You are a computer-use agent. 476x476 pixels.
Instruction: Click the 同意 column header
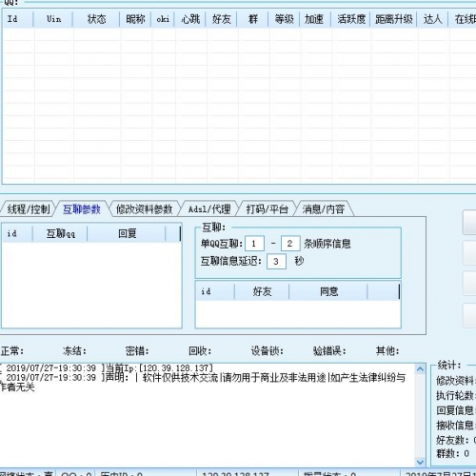[x=328, y=291]
